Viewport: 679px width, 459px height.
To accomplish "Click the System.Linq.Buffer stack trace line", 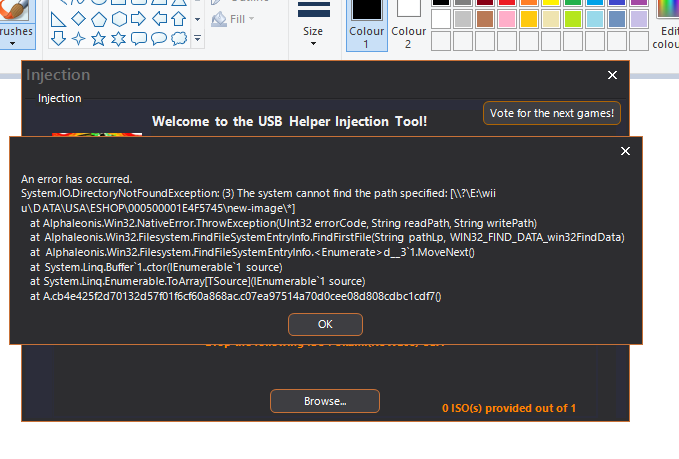I will (x=156, y=267).
